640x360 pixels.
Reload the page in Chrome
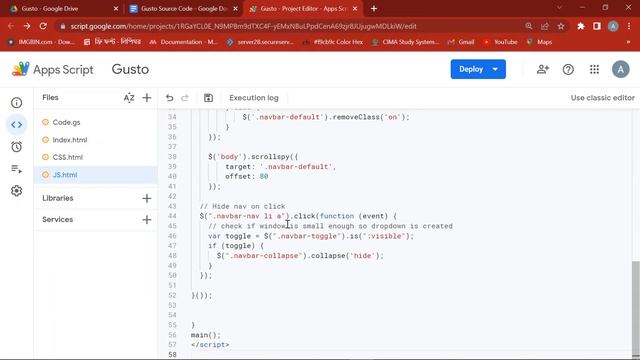tap(43, 26)
